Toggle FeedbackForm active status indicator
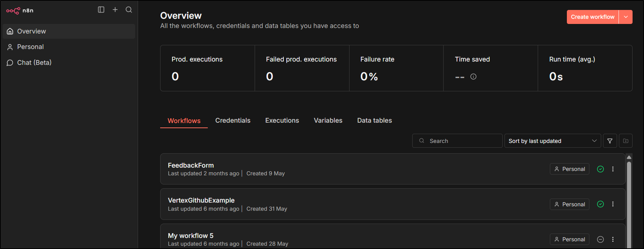Image resolution: width=644 pixels, height=249 pixels. pyautogui.click(x=600, y=169)
